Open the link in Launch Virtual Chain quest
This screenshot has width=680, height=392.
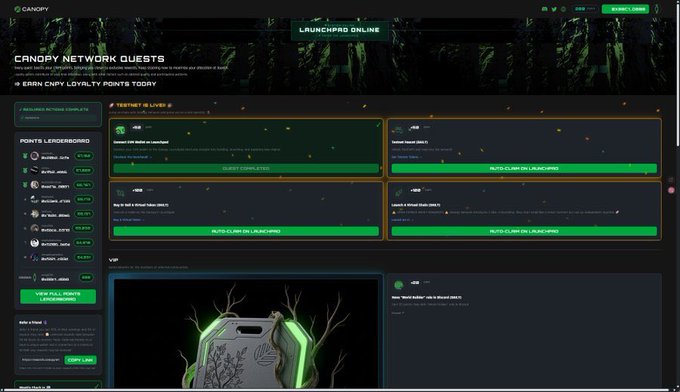[x=402, y=220]
